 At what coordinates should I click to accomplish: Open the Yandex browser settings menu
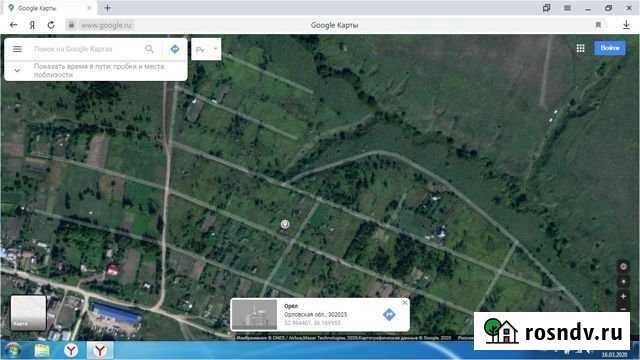[x=567, y=8]
